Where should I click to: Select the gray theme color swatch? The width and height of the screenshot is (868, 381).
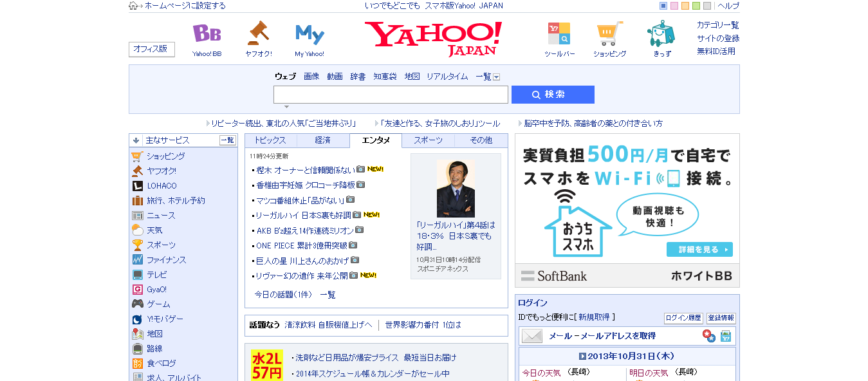tap(707, 6)
